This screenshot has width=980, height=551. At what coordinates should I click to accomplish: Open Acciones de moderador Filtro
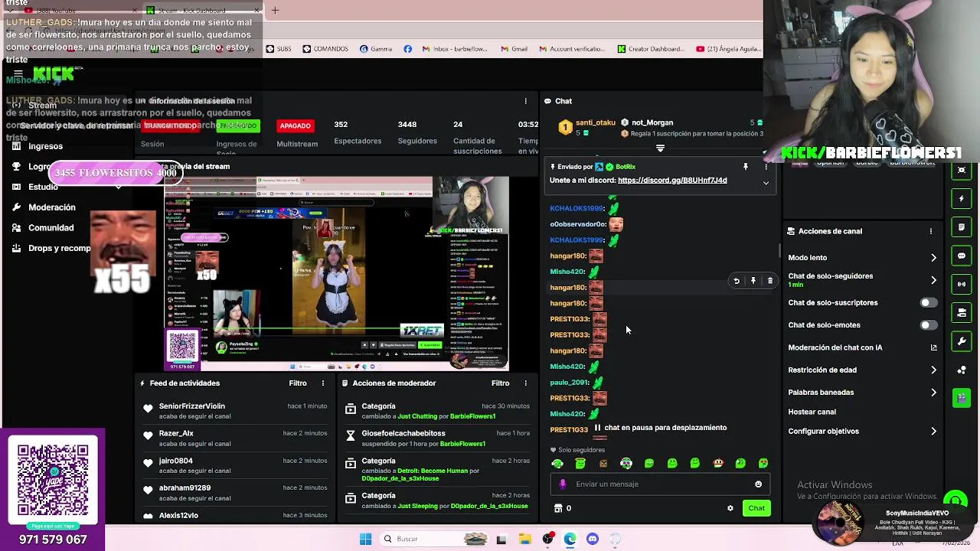tap(500, 383)
